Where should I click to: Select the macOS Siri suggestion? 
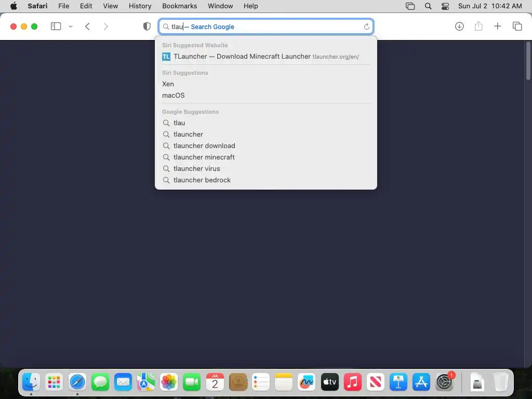[x=266, y=96]
